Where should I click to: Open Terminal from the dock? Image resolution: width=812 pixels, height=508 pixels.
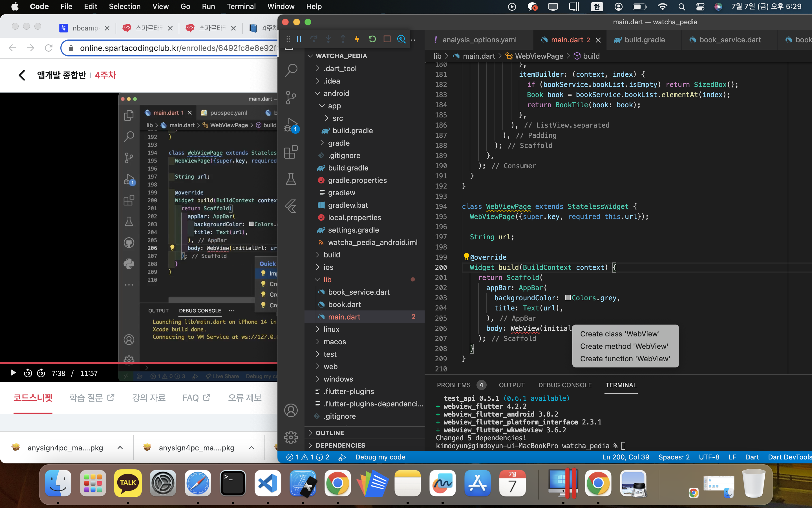coord(233,483)
